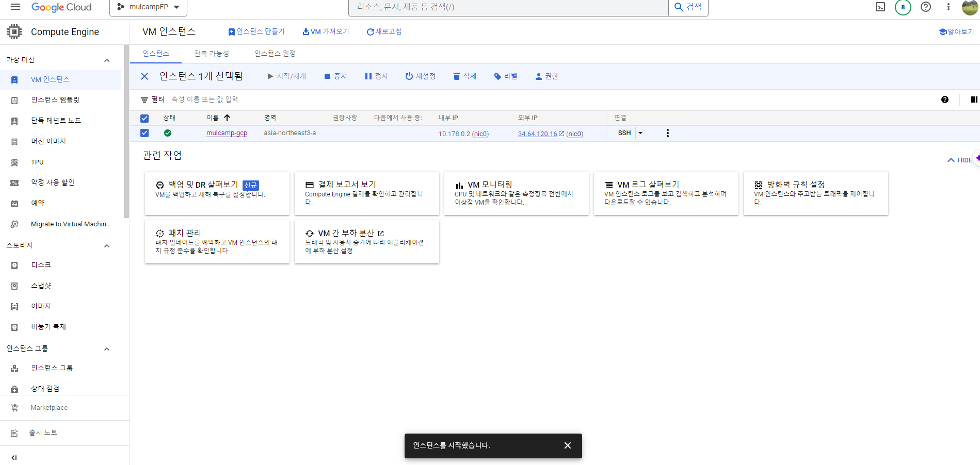980x465 pixels.
Task: Open the user account avatar
Action: tap(970, 7)
